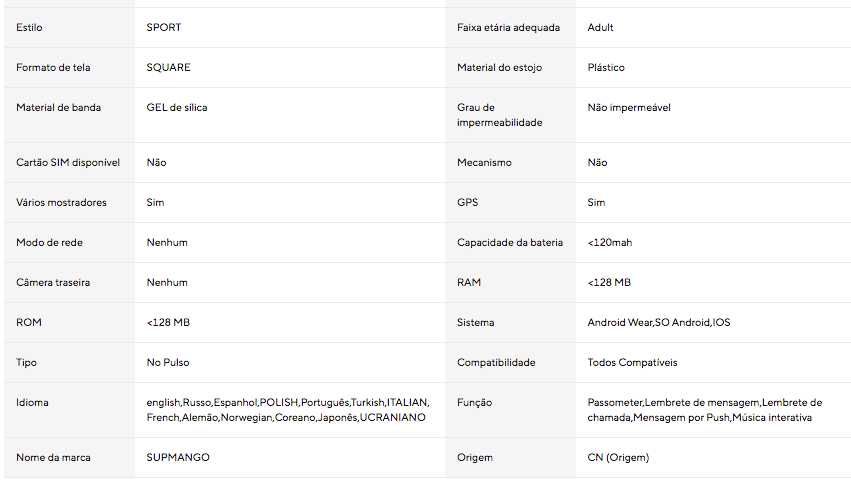851x486 pixels.
Task: Select the "Plástico" case material value
Action: click(x=606, y=68)
